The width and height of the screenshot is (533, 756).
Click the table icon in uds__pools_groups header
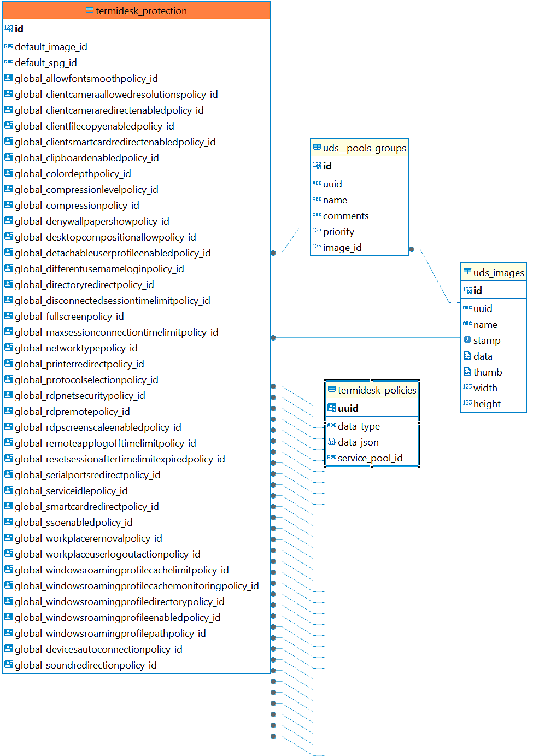[317, 148]
